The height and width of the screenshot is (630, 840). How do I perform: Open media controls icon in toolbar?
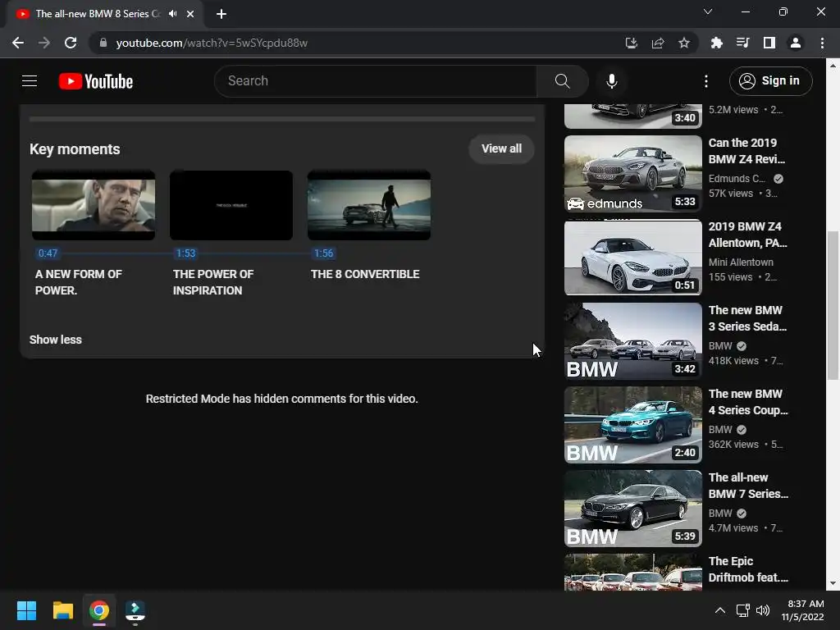point(742,43)
